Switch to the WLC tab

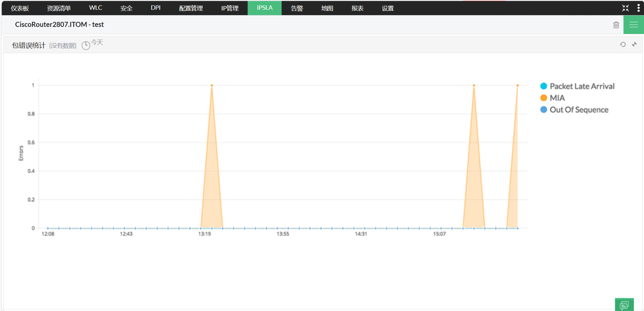coord(96,8)
